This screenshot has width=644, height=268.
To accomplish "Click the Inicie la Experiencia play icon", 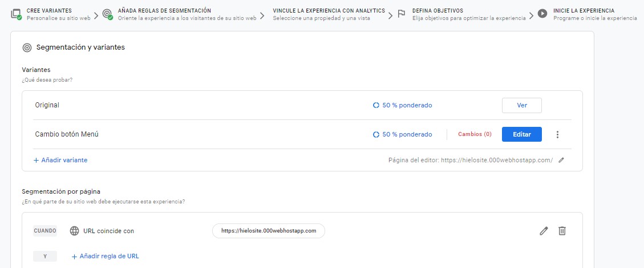I will [542, 14].
